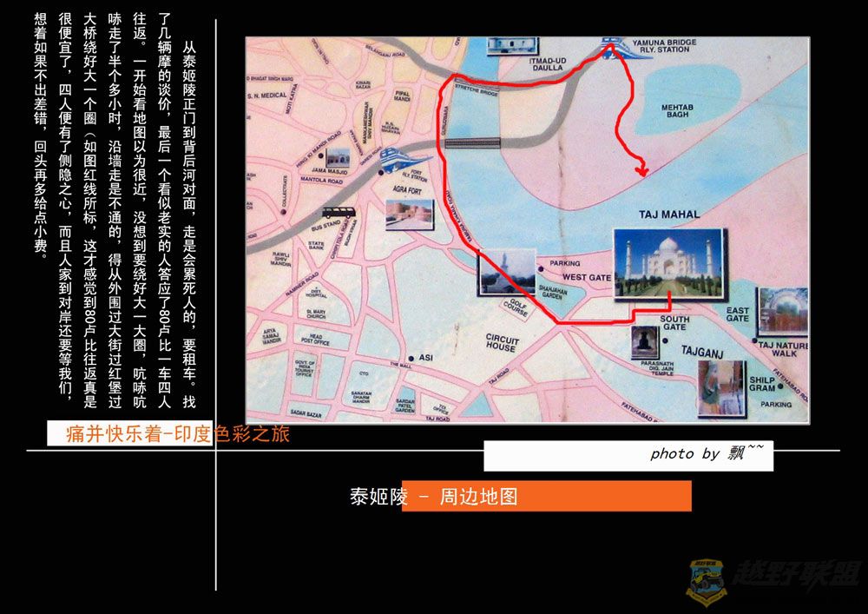This screenshot has height=614, width=868.
Task: Click the ASI location dot marker
Action: pos(411,358)
